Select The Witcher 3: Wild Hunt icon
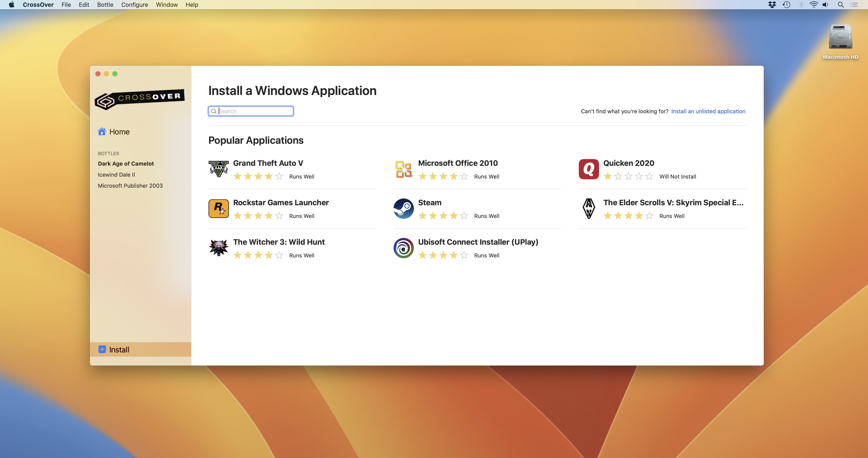This screenshot has height=458, width=868. click(x=219, y=247)
